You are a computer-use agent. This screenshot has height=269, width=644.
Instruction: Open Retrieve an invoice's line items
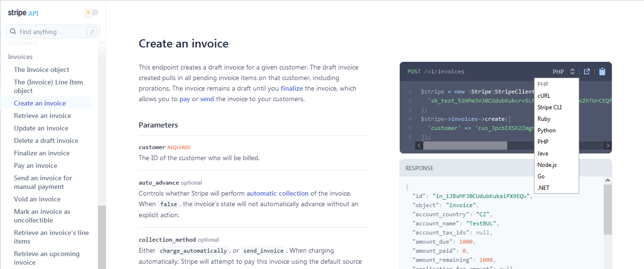[x=51, y=237]
